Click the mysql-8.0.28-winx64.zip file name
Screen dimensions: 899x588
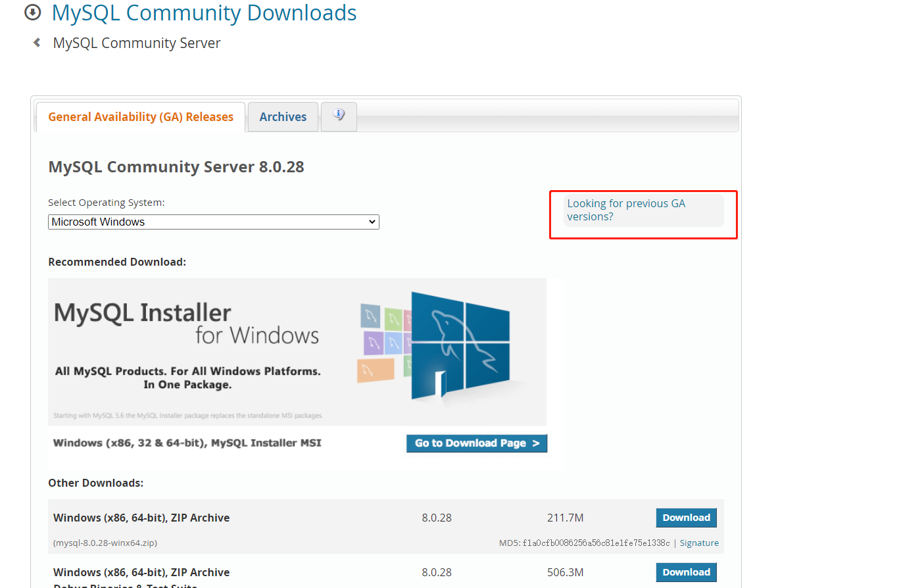(x=105, y=543)
